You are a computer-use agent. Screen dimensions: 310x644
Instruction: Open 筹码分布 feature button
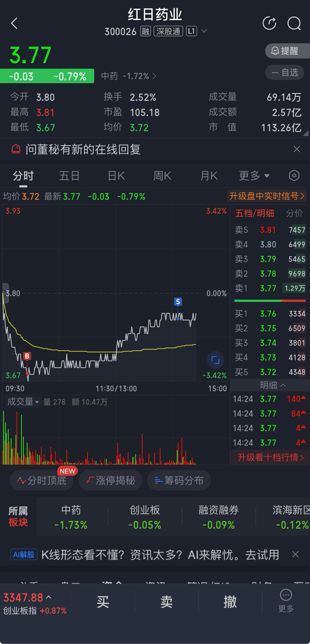point(179,480)
